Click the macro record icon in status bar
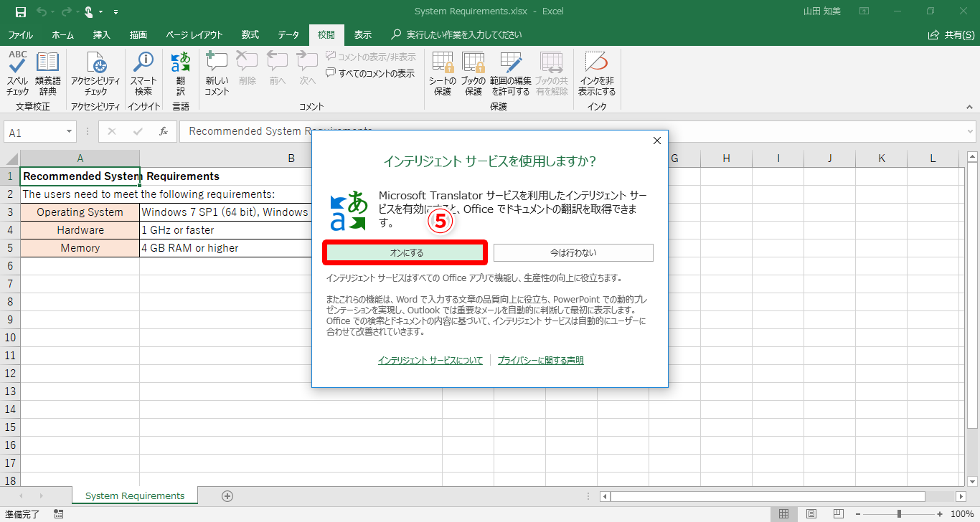Screen dimensions: 980x522 (x=59, y=514)
